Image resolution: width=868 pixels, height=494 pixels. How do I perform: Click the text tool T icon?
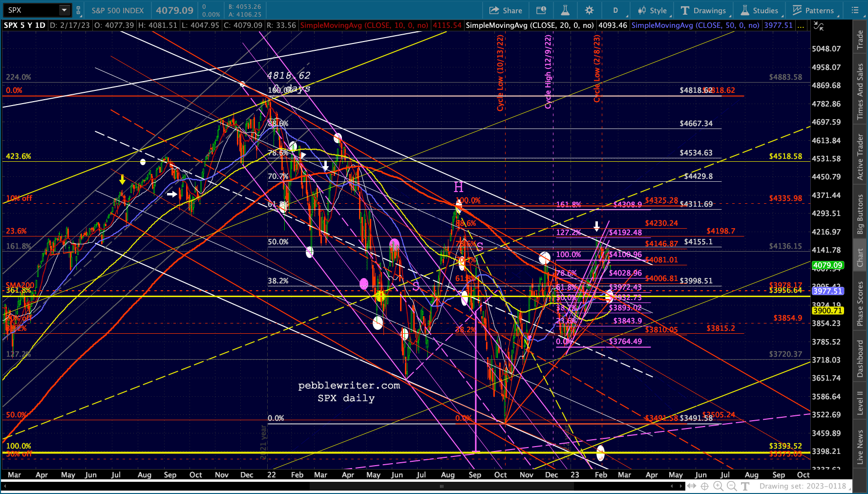(x=745, y=486)
